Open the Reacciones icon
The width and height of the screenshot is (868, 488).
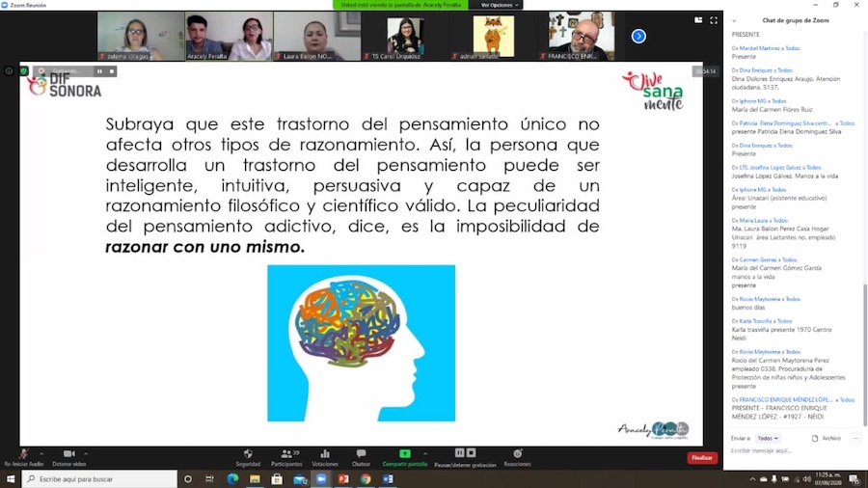(517, 454)
